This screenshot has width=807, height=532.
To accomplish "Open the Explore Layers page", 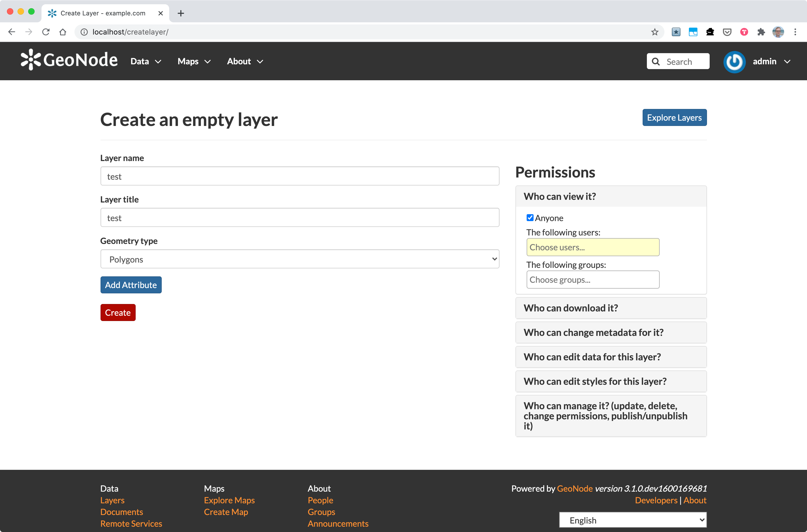I will tap(674, 117).
